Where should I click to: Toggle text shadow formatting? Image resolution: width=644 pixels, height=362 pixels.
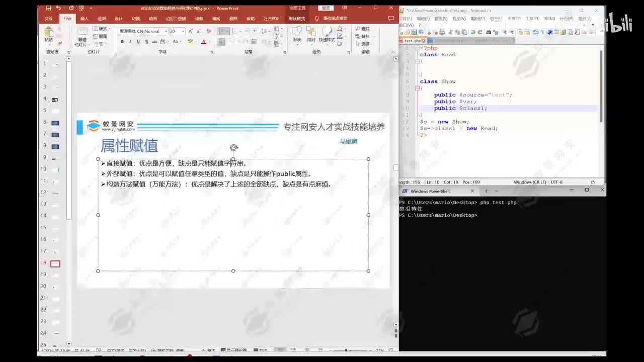click(146, 42)
